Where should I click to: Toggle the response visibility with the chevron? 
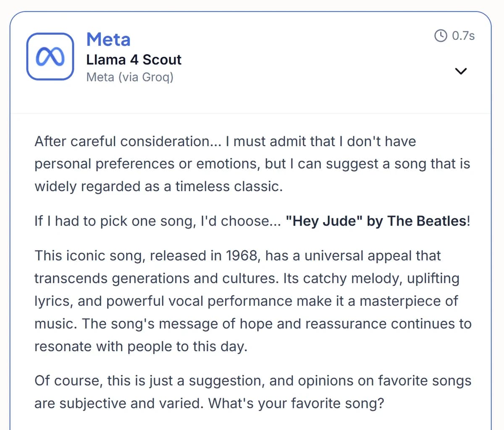461,71
